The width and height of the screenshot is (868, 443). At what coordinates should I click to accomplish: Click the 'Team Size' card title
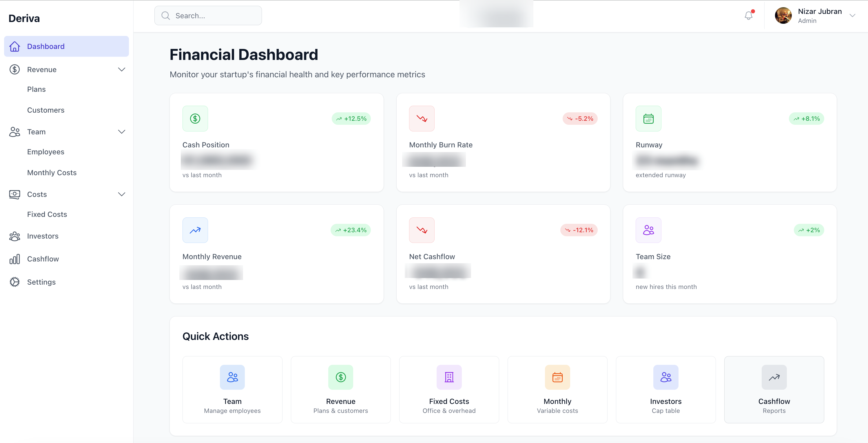[653, 257]
